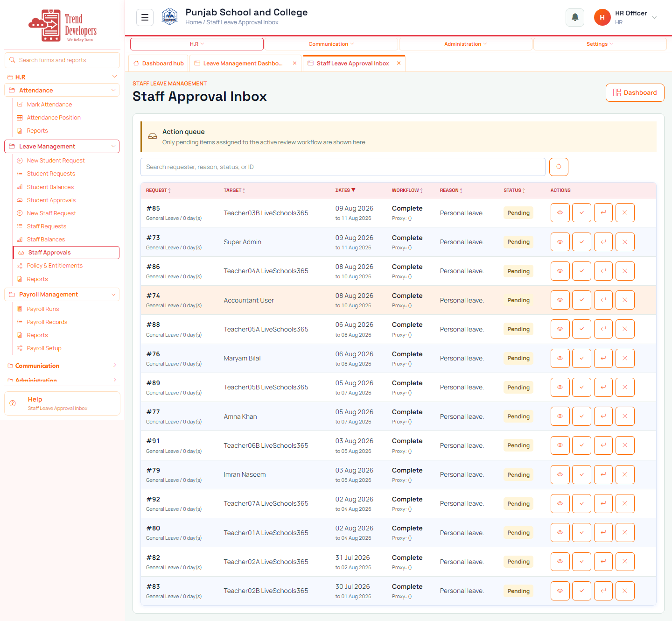This screenshot has width=672, height=621.
Task: Click the Home breadcrumb link
Action: click(193, 22)
